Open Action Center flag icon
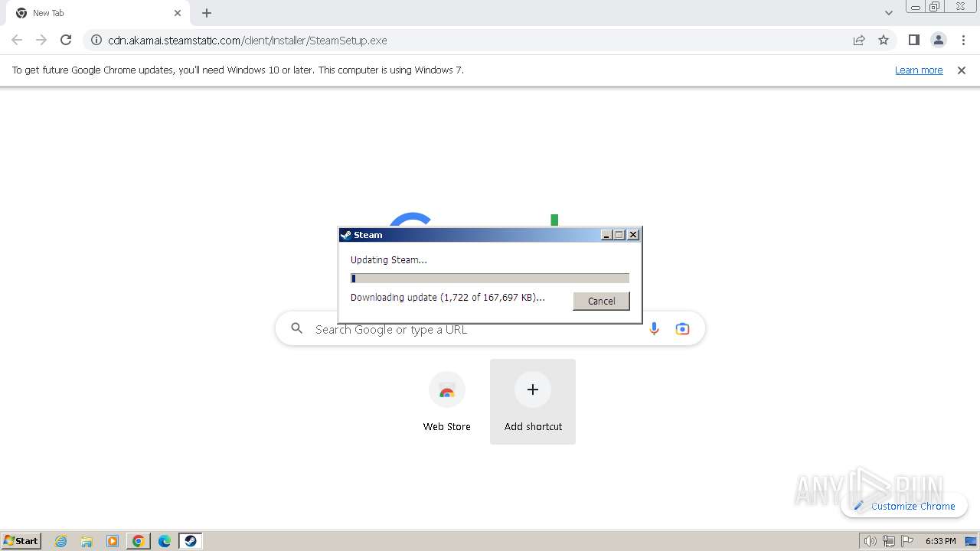Viewport: 980px width, 551px height. coord(907,541)
